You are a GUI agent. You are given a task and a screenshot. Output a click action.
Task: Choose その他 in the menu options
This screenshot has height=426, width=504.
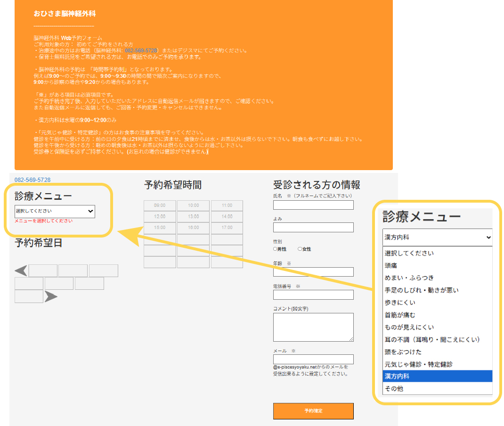pos(437,388)
